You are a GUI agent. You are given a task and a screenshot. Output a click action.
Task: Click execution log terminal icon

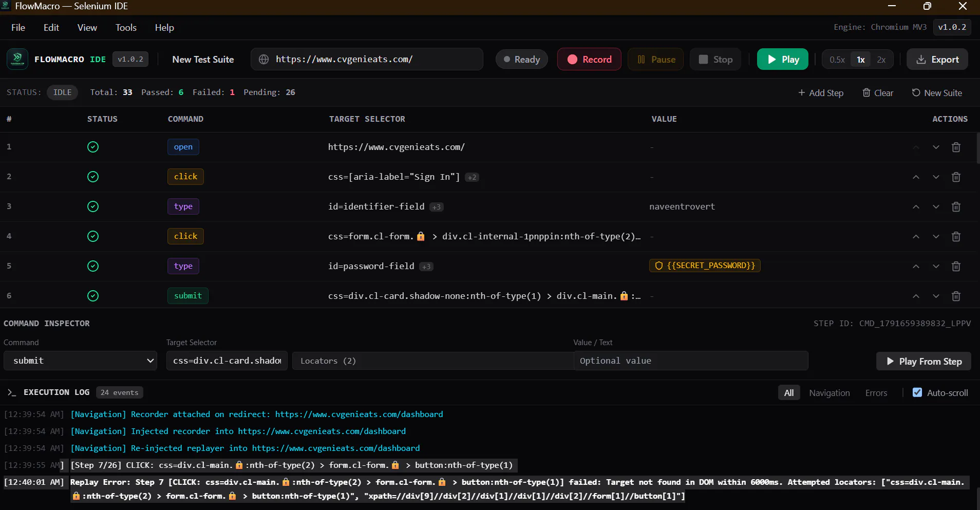(11, 392)
